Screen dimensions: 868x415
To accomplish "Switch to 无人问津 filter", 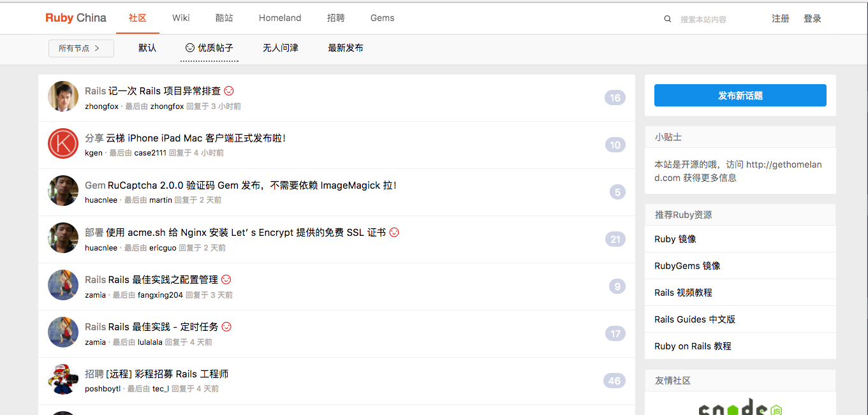I will 281,48.
